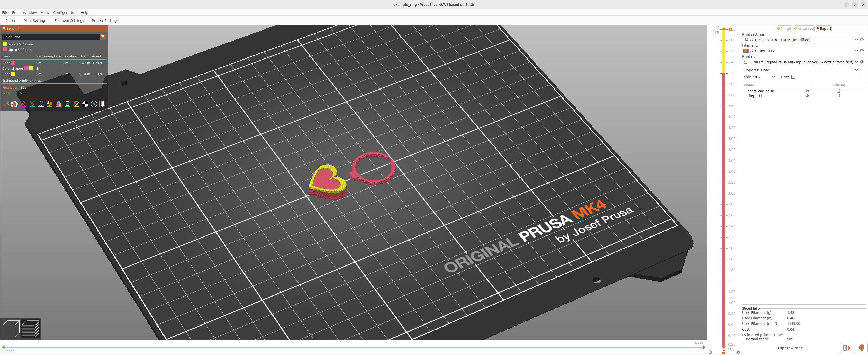This screenshot has height=355, width=868.
Task: Select the Advanced mode option
Action: [804, 29]
